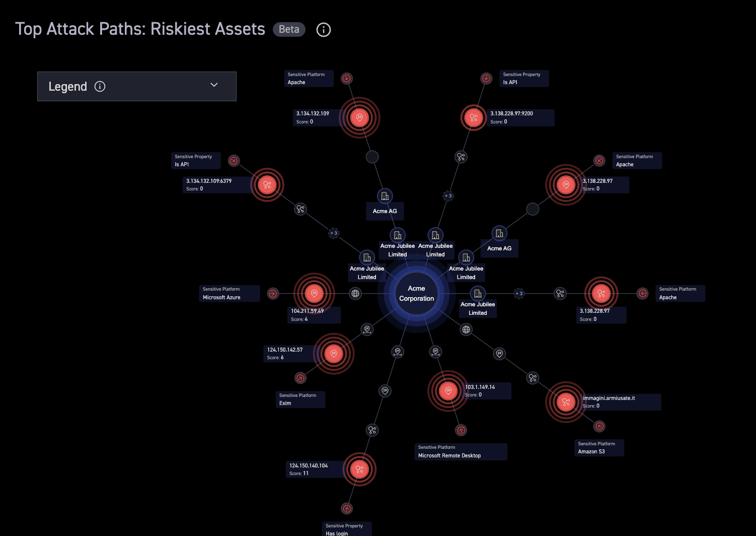Select the immagini.armiusate.it red node
Image resolution: width=756 pixels, height=536 pixels.
click(566, 402)
